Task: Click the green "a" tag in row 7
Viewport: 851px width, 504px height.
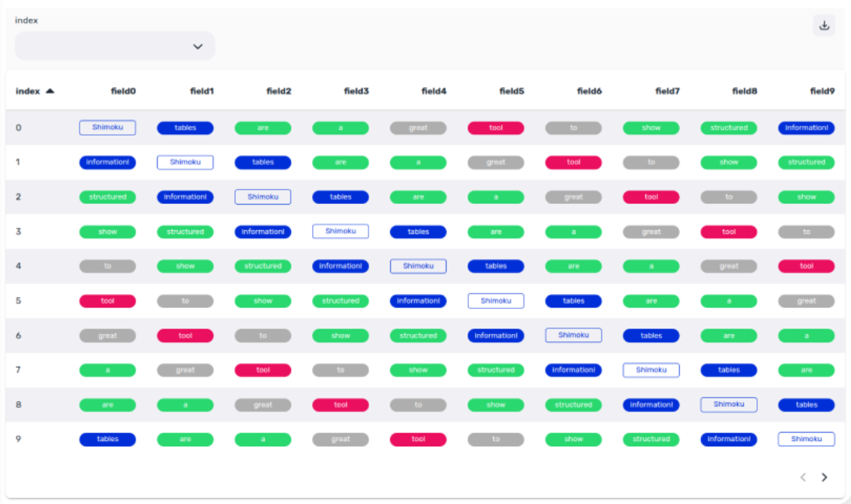Action: (x=107, y=370)
